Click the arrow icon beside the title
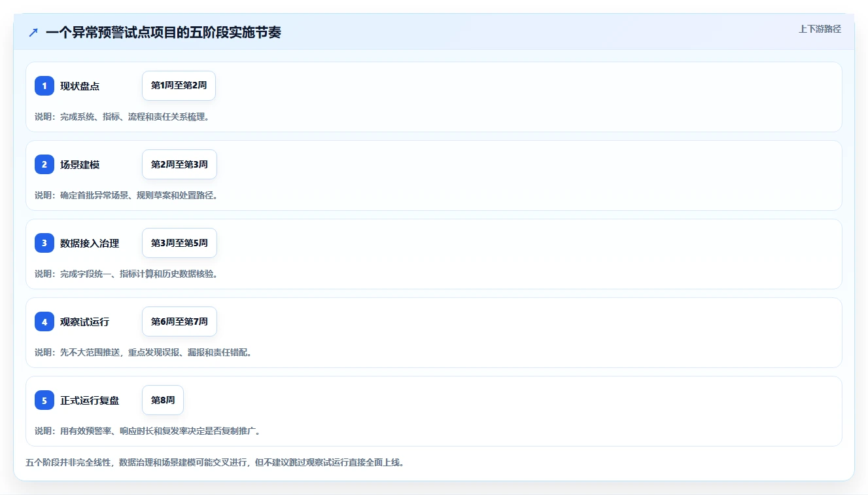The width and height of the screenshot is (868, 495). click(33, 32)
